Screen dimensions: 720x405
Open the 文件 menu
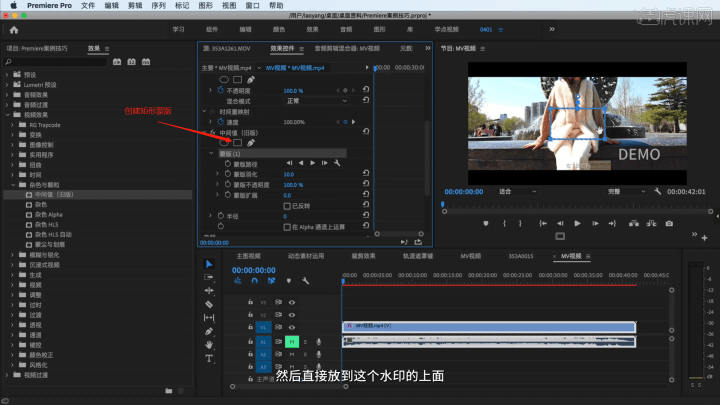click(88, 6)
